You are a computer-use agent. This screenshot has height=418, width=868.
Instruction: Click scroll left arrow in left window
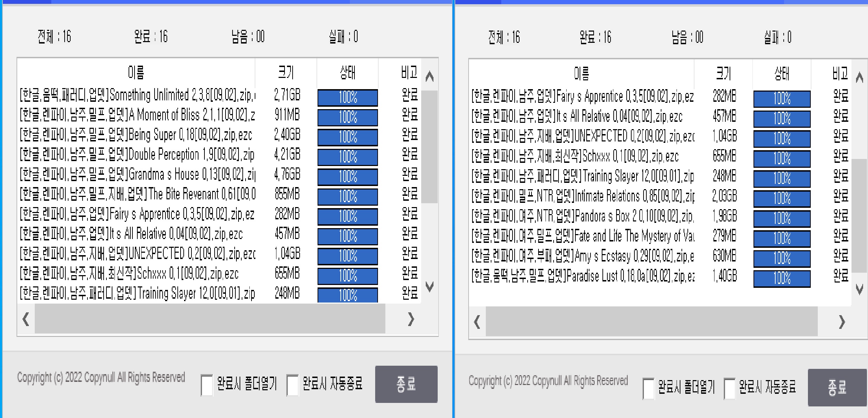coord(26,319)
